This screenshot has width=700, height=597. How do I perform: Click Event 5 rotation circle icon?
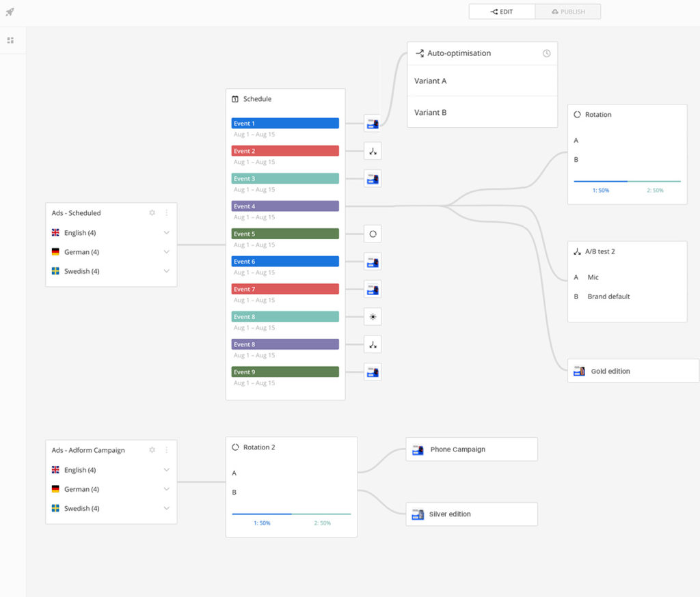pyautogui.click(x=373, y=234)
